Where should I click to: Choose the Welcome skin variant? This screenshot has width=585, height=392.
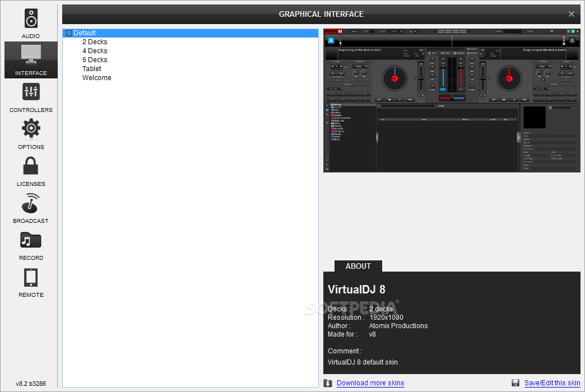point(96,78)
